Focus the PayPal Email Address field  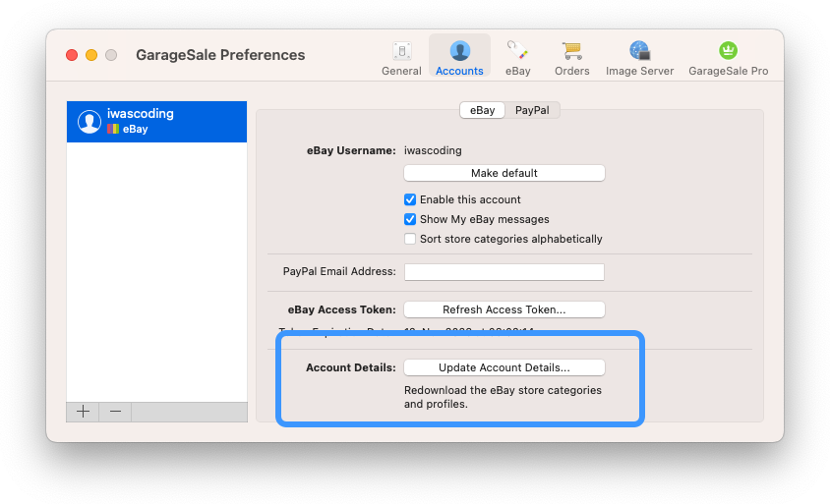pos(504,271)
